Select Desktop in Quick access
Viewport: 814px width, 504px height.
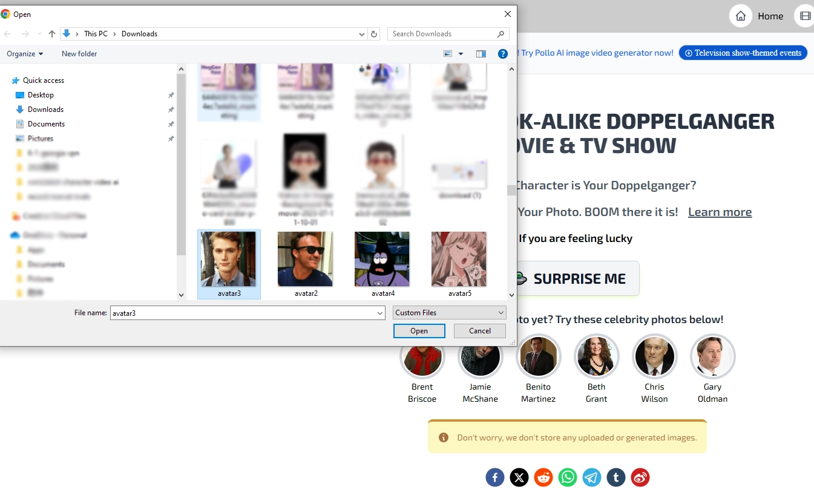pos(41,95)
